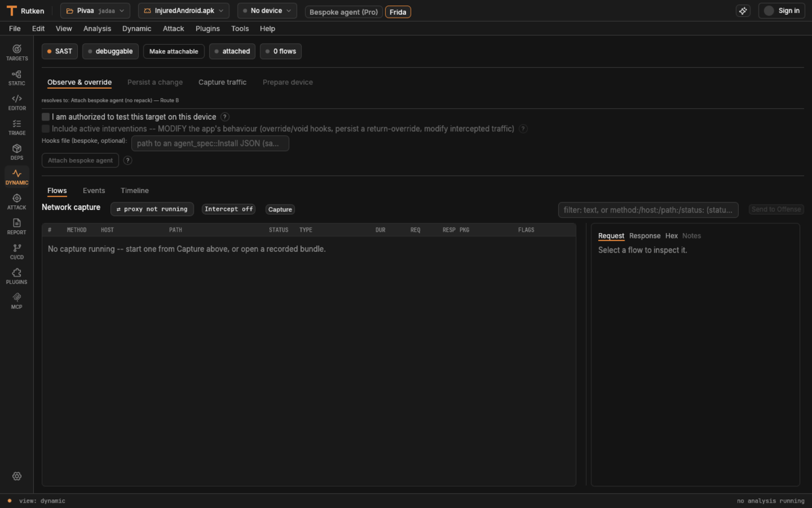Open the Analysis menu

click(x=97, y=28)
